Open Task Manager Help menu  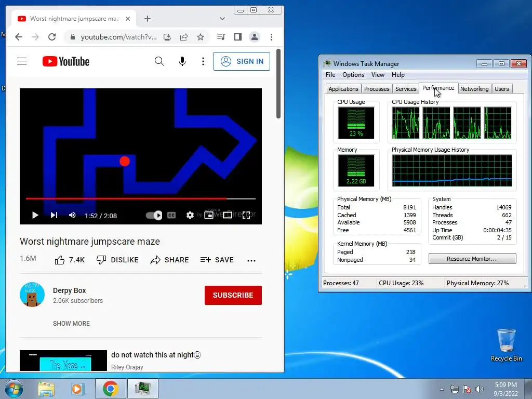pyautogui.click(x=398, y=75)
